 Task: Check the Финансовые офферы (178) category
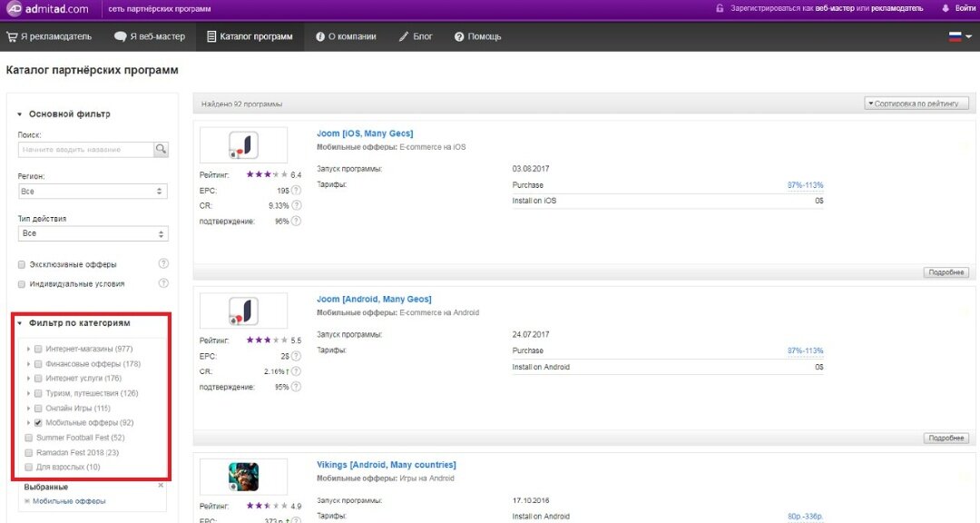(x=38, y=364)
